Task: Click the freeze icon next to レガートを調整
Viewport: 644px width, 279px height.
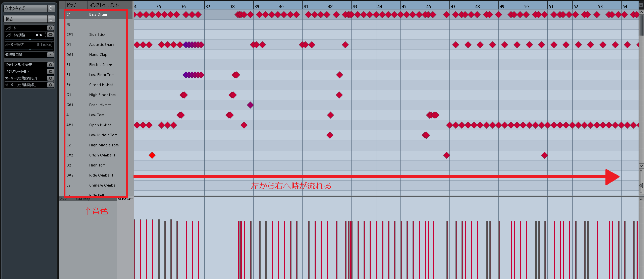Action: (x=50, y=35)
